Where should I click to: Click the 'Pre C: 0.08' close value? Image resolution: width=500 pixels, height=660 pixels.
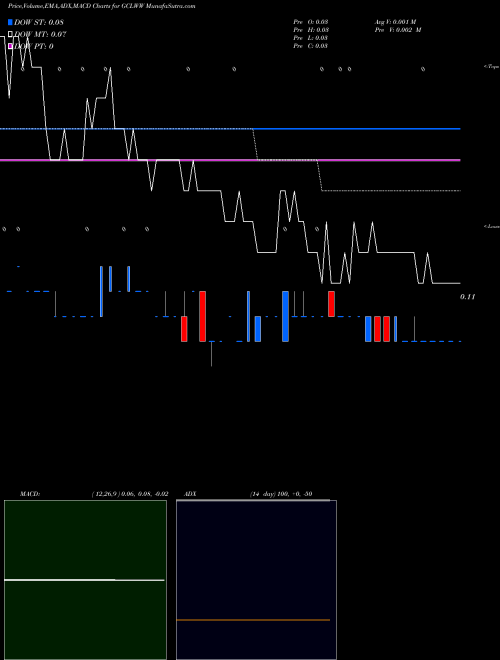point(311,46)
